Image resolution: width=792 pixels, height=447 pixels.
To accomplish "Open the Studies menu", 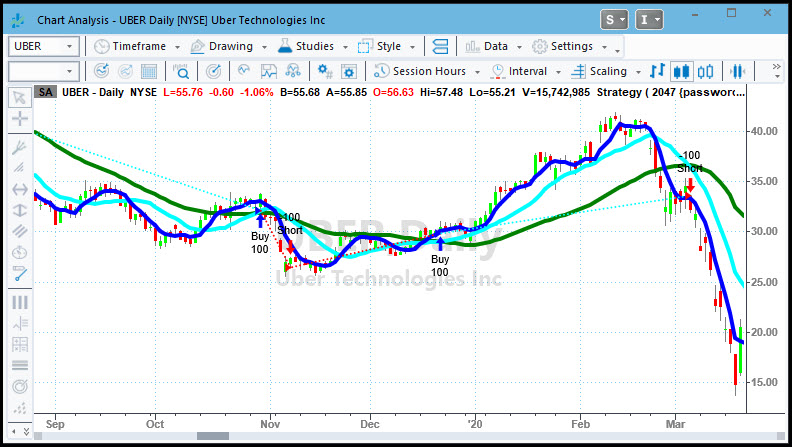I will pos(306,46).
